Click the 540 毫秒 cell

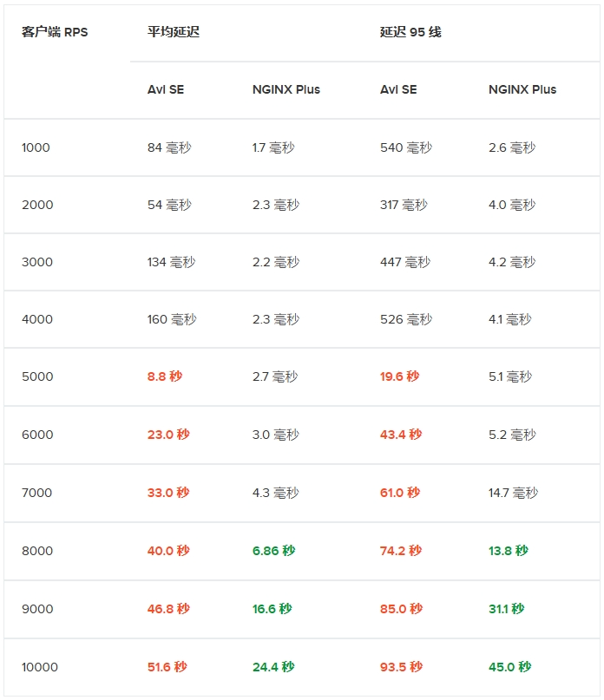406,147
